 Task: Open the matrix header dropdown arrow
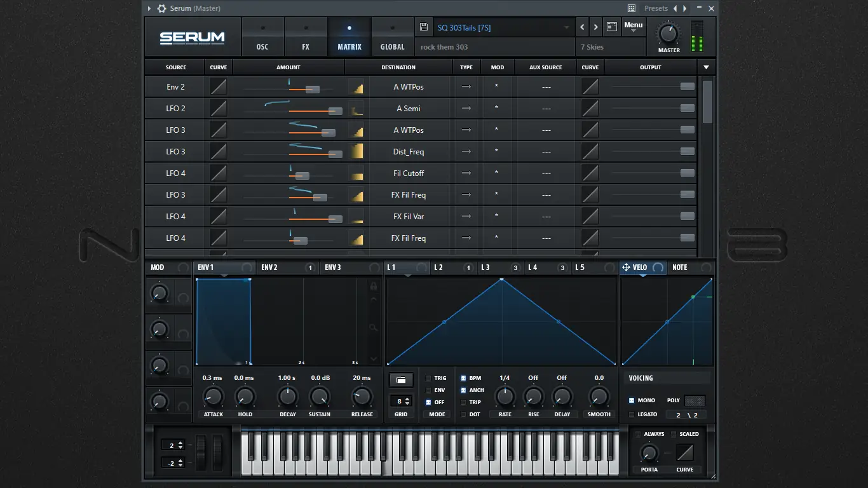tap(706, 67)
